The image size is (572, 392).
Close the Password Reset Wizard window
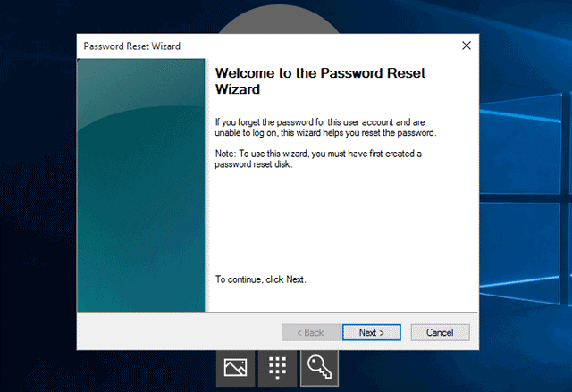coord(466,45)
